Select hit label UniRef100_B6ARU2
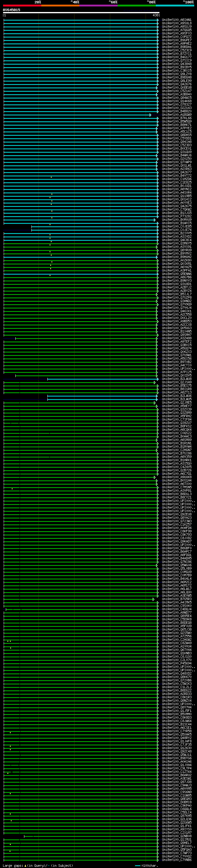 [x=177, y=775]
